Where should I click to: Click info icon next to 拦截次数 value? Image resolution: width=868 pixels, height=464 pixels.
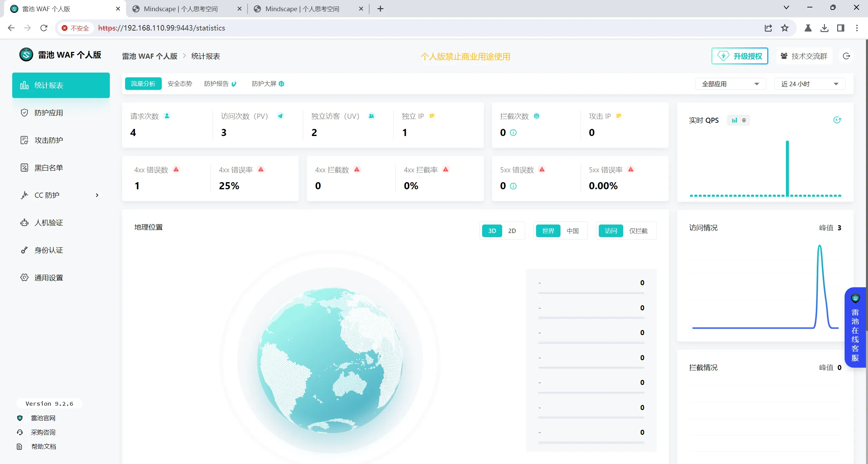pyautogui.click(x=513, y=133)
